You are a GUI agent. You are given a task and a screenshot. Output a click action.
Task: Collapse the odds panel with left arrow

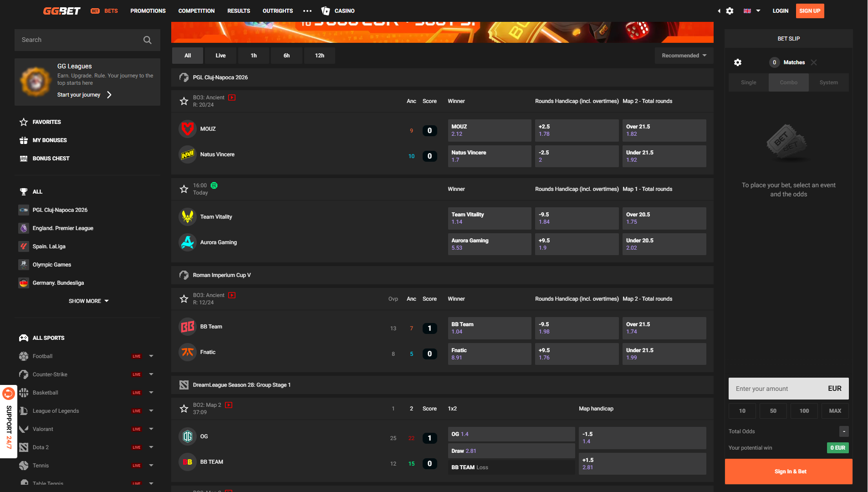point(719,11)
